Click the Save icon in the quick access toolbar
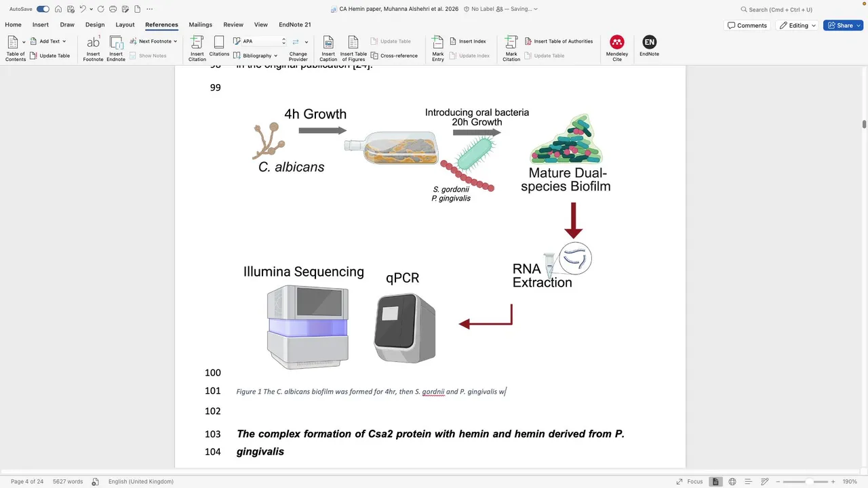 [x=71, y=9]
